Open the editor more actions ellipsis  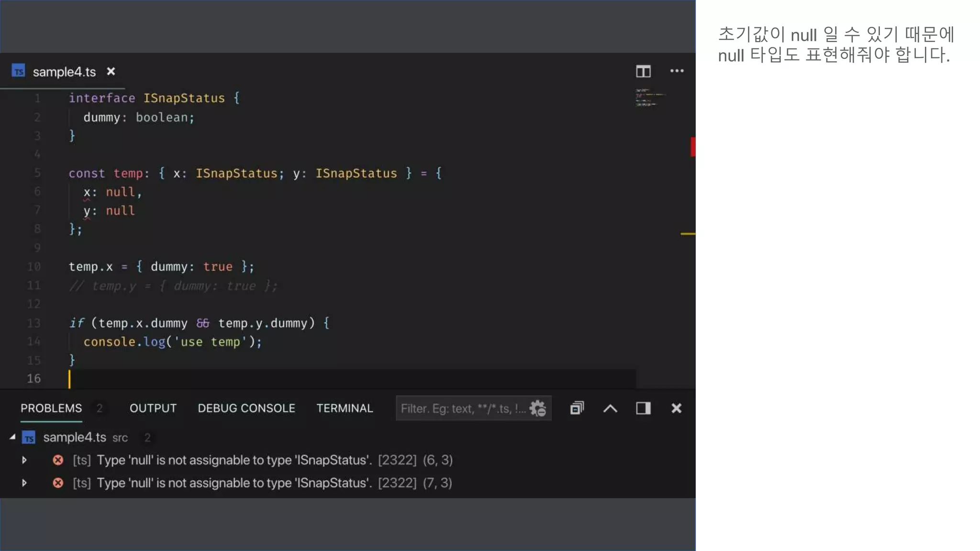[x=677, y=71]
